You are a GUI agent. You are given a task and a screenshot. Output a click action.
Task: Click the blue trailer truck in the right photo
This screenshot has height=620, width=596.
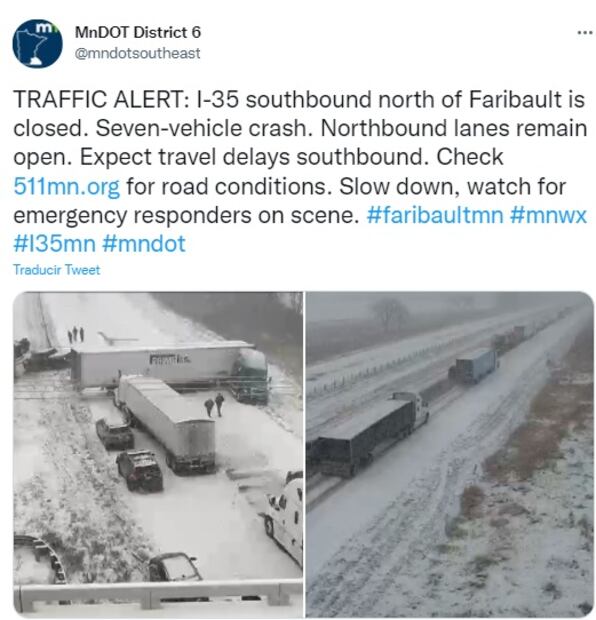pyautogui.click(x=474, y=367)
